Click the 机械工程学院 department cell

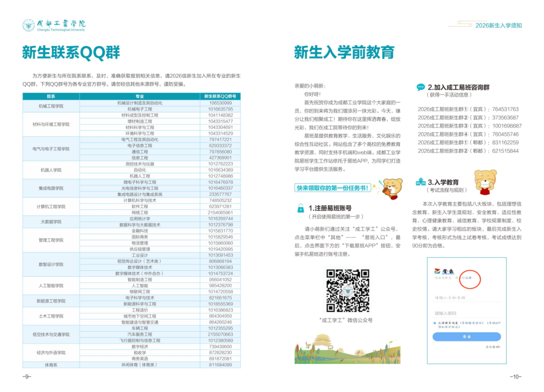(51, 106)
